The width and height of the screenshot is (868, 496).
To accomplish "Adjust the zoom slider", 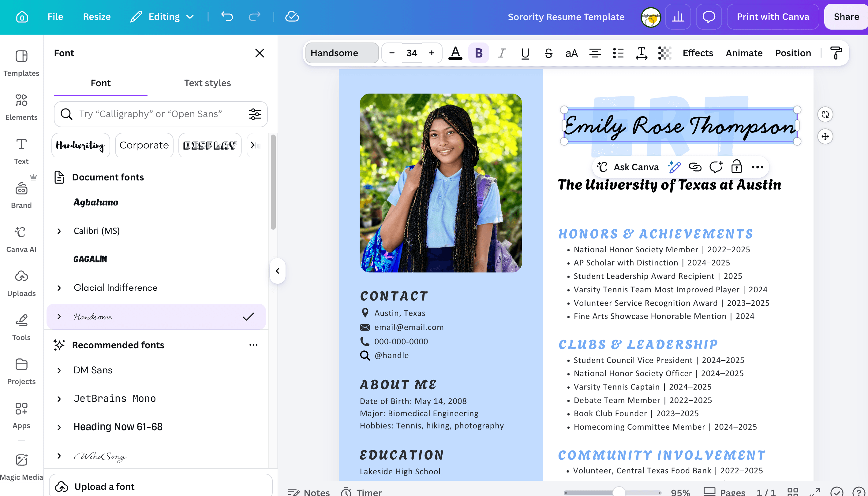I will 619,492.
